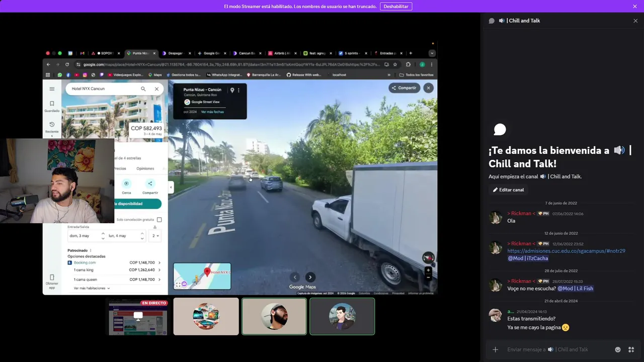Open the admisiones.cuc.edu.co link
The height and width of the screenshot is (362, 644).
566,251
